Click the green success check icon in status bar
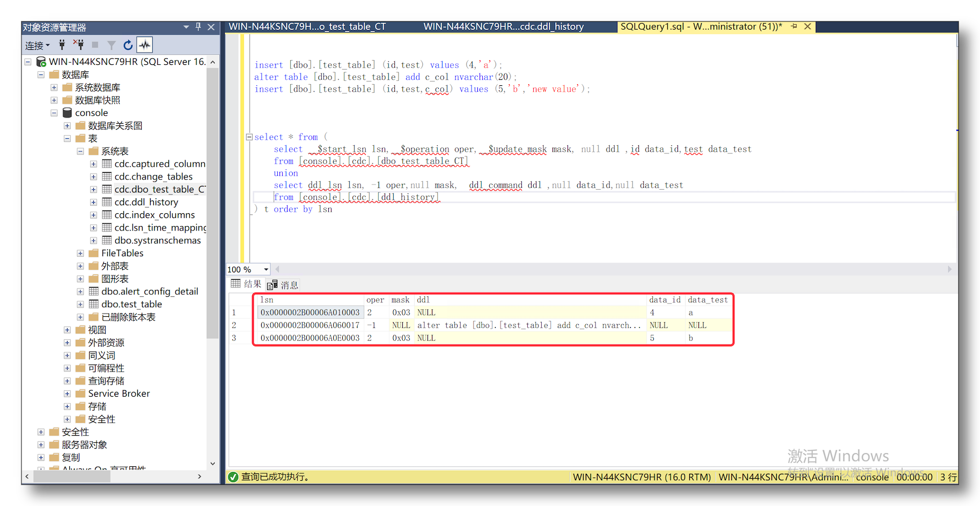The width and height of the screenshot is (980, 506). tap(233, 477)
